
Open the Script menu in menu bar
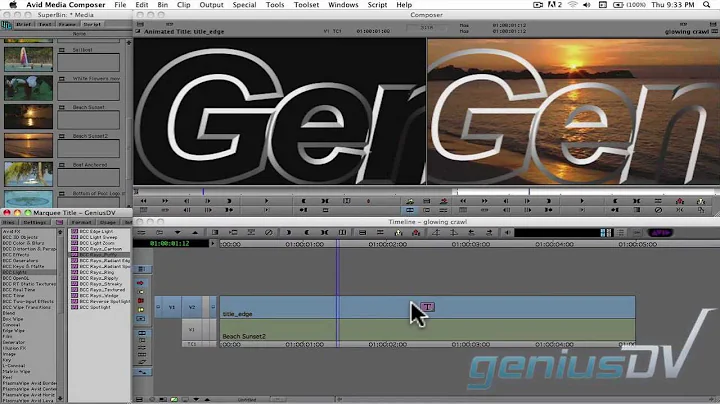(377, 5)
